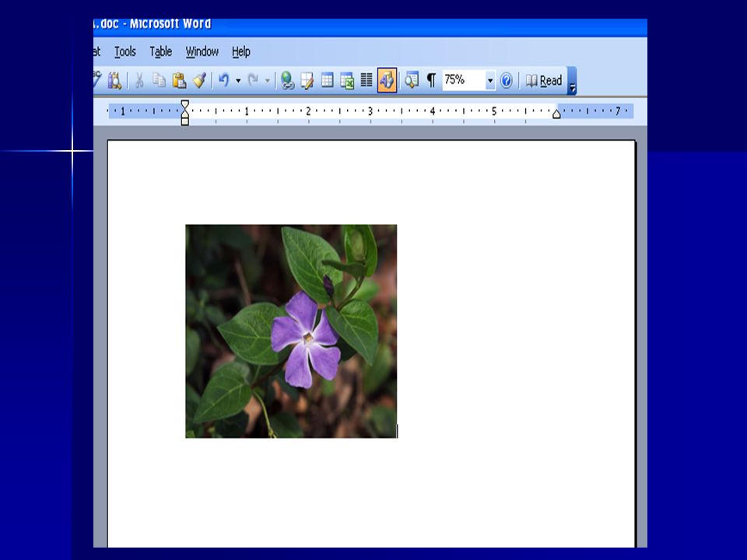Click the Research icon in the toolbar
Screen dimensions: 747x560
coord(114,80)
